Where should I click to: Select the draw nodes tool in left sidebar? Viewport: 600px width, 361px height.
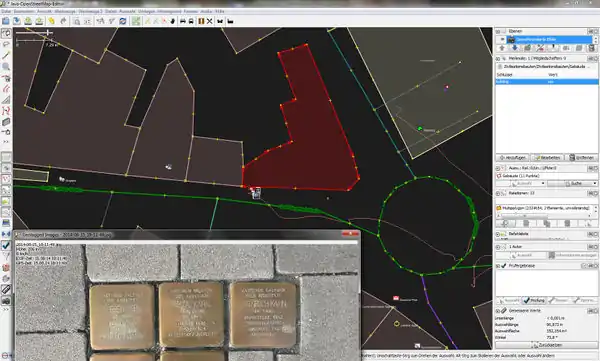pos(6,56)
